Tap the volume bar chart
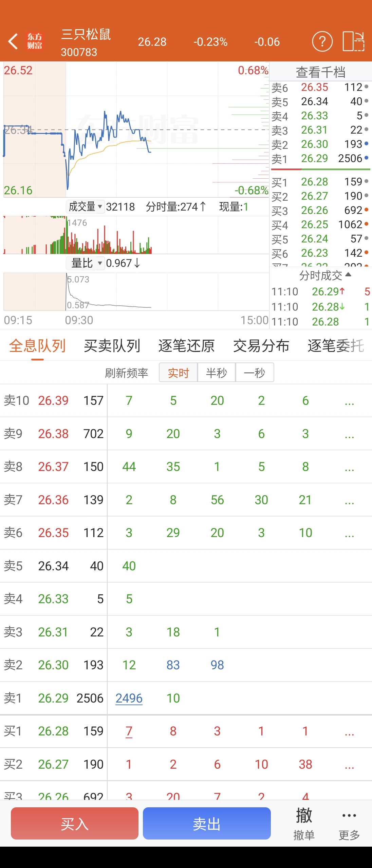The height and width of the screenshot is (868, 372). pyautogui.click(x=136, y=235)
